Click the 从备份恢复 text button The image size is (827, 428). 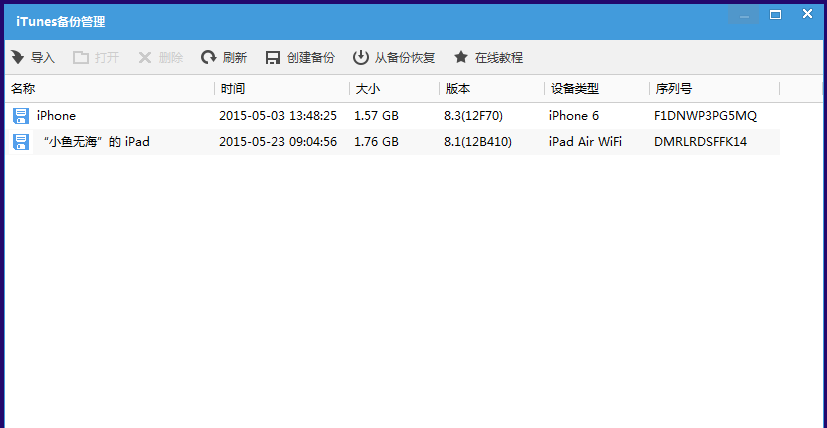tap(405, 58)
